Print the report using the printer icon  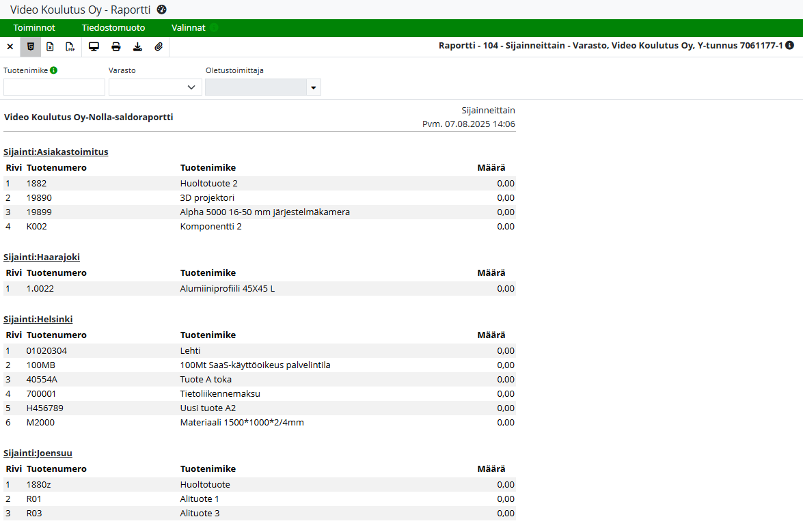[116, 47]
